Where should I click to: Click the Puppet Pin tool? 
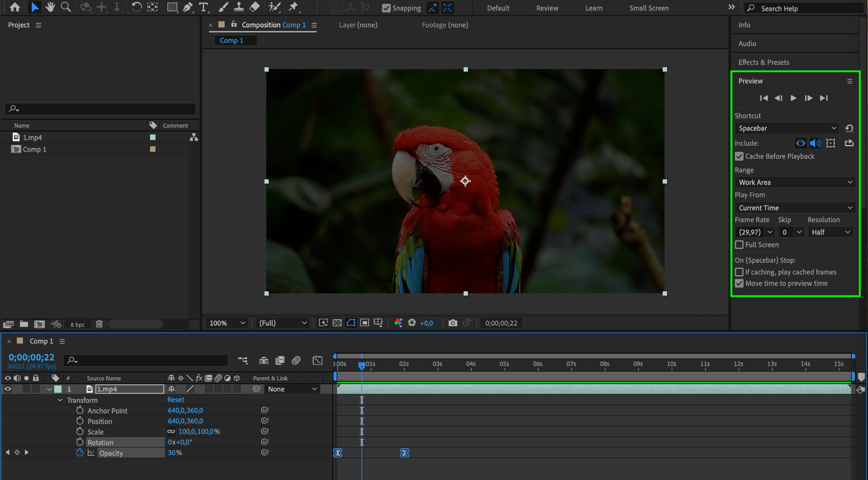coord(293,7)
